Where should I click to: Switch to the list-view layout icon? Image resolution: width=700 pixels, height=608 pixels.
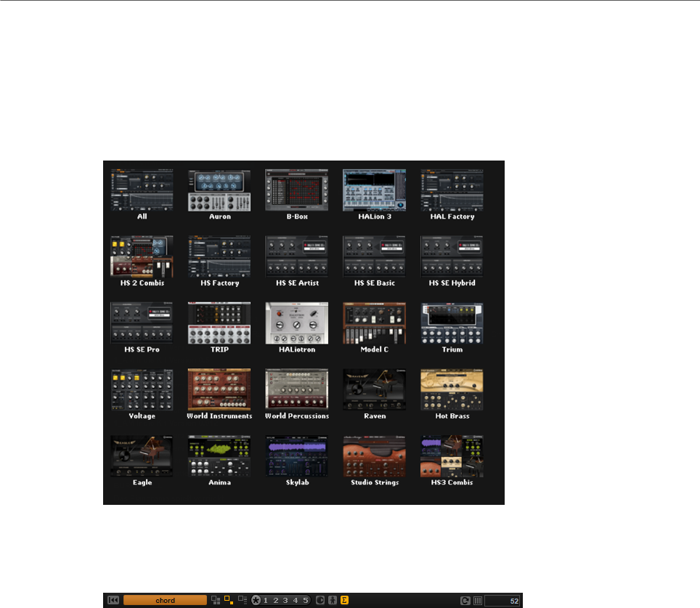tap(243, 599)
